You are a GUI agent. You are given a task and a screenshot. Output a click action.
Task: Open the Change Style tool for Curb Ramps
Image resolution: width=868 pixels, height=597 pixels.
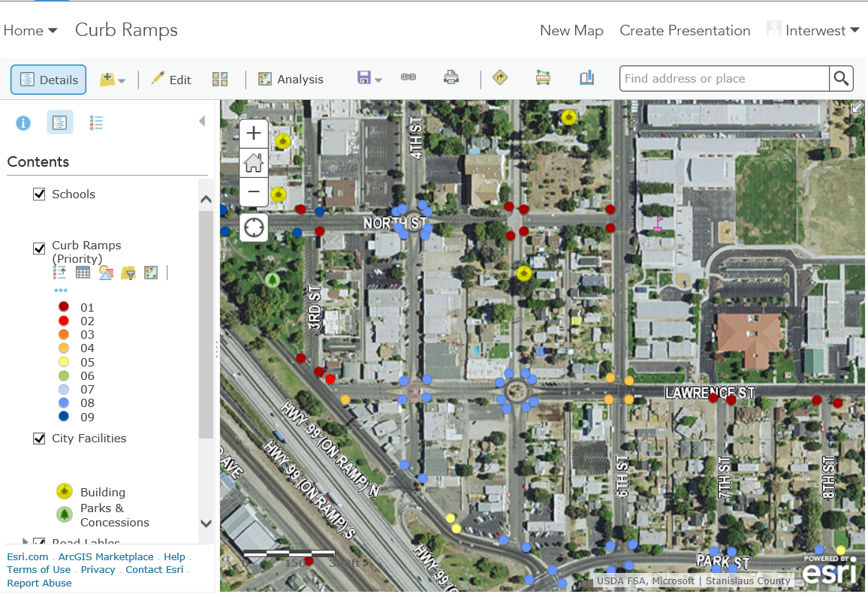[105, 272]
